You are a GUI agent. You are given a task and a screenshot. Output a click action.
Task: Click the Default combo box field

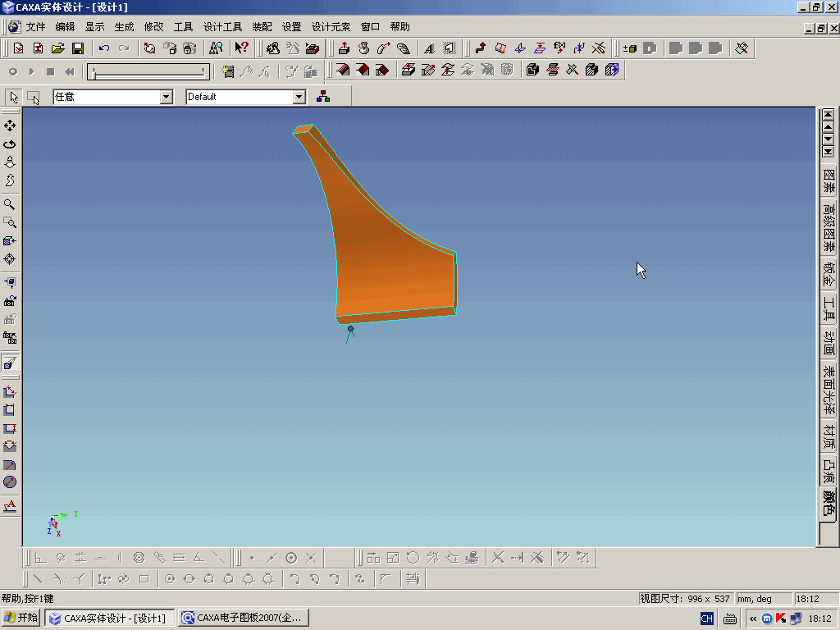click(x=246, y=97)
